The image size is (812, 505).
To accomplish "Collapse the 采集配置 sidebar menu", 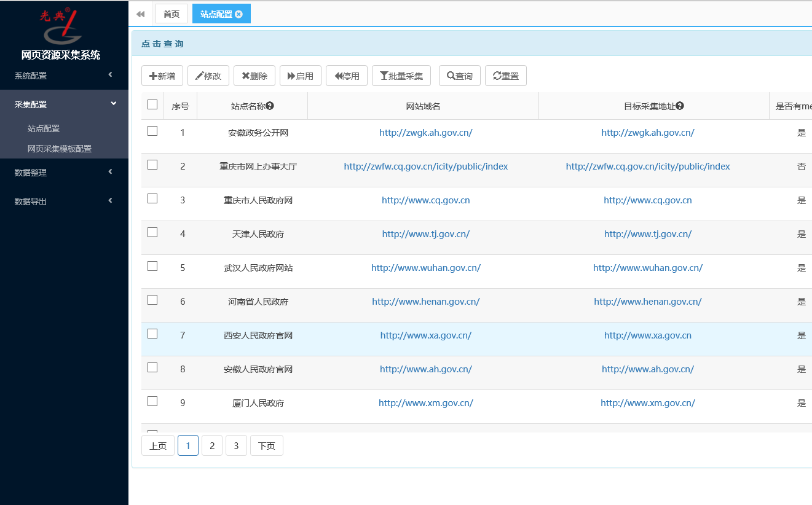I will [64, 104].
